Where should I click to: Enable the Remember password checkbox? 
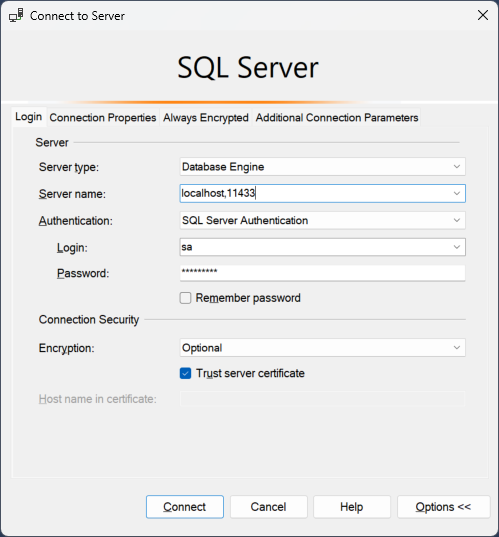(x=185, y=298)
